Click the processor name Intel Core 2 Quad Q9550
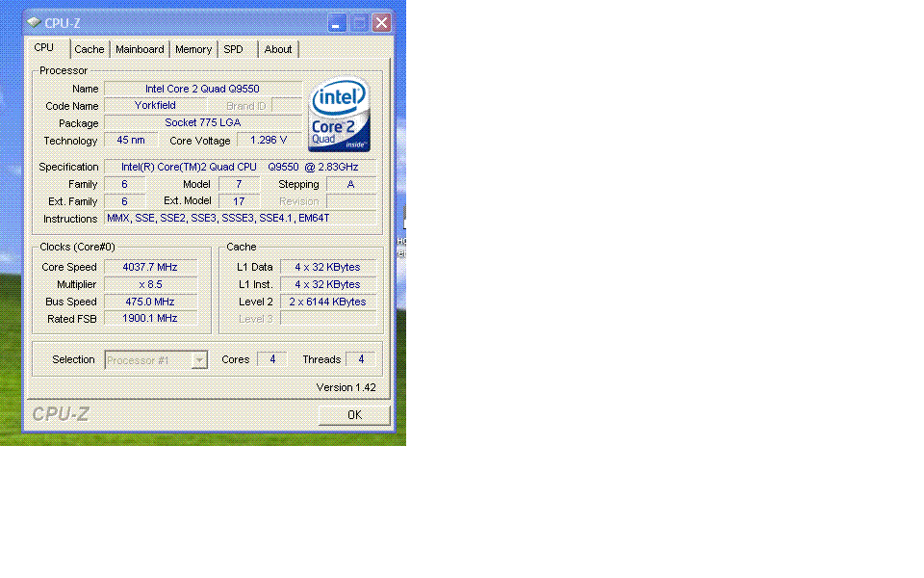The width and height of the screenshot is (924, 578). pyautogui.click(x=203, y=89)
